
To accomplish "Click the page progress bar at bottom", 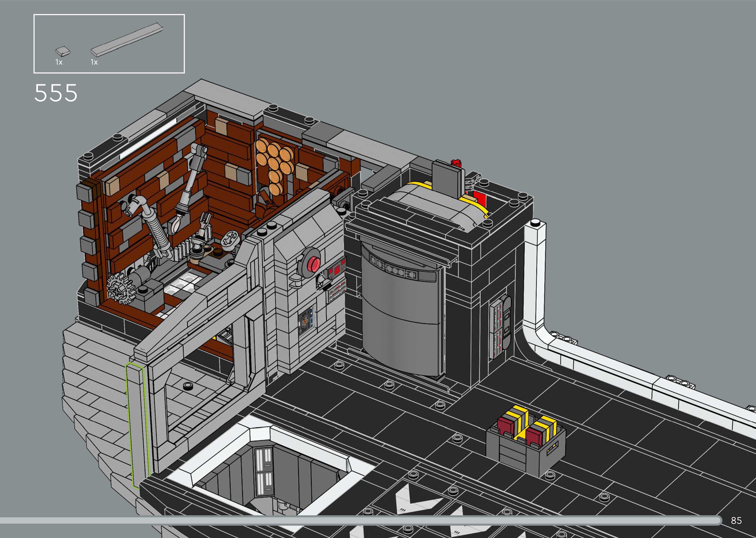I will pos(361,520).
